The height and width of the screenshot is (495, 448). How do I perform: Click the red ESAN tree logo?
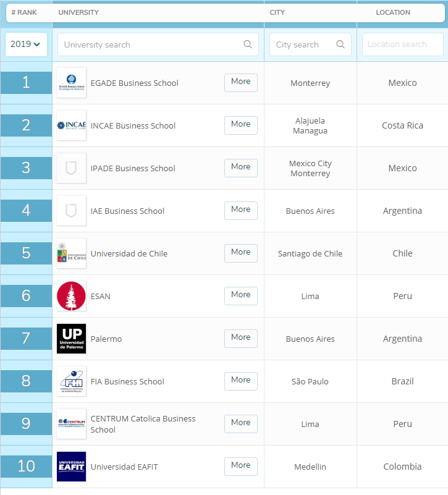(x=71, y=296)
